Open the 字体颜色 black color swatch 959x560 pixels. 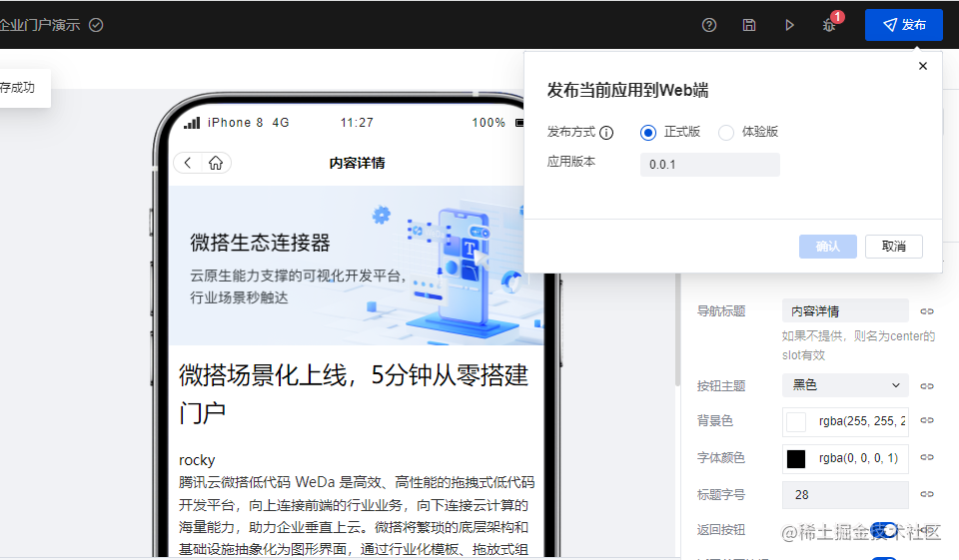click(796, 458)
